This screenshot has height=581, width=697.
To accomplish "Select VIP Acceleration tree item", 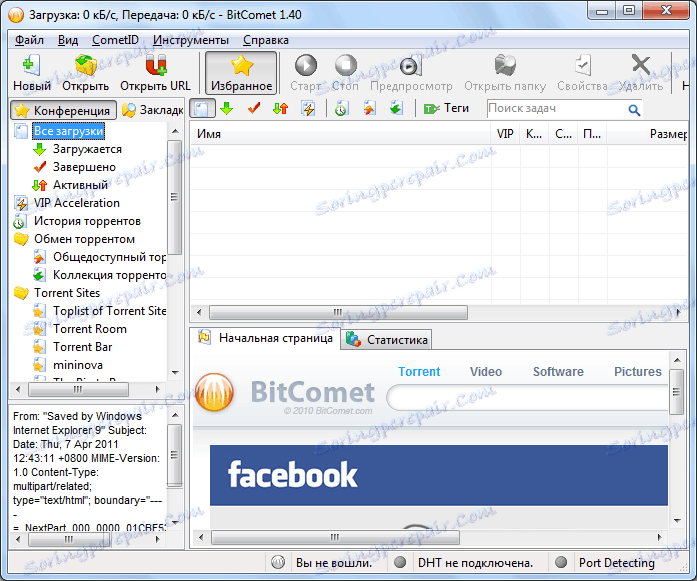I will point(77,203).
